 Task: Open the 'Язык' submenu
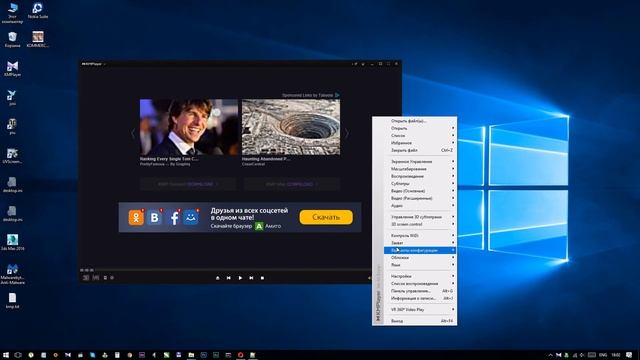[420, 265]
